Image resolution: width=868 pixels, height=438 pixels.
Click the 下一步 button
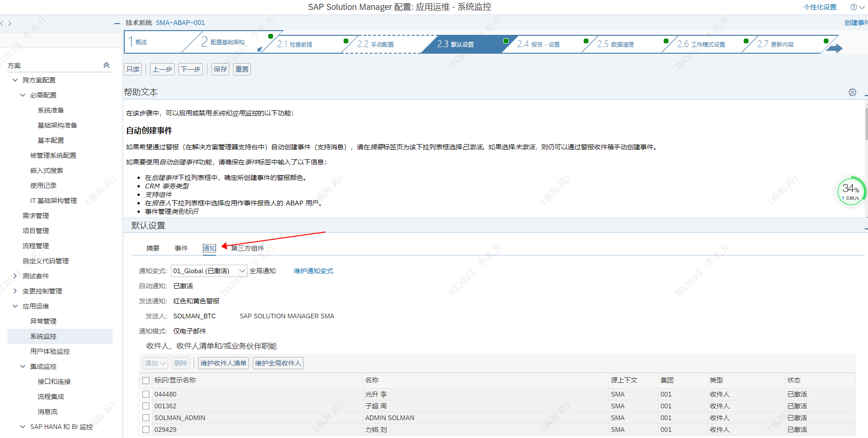191,69
